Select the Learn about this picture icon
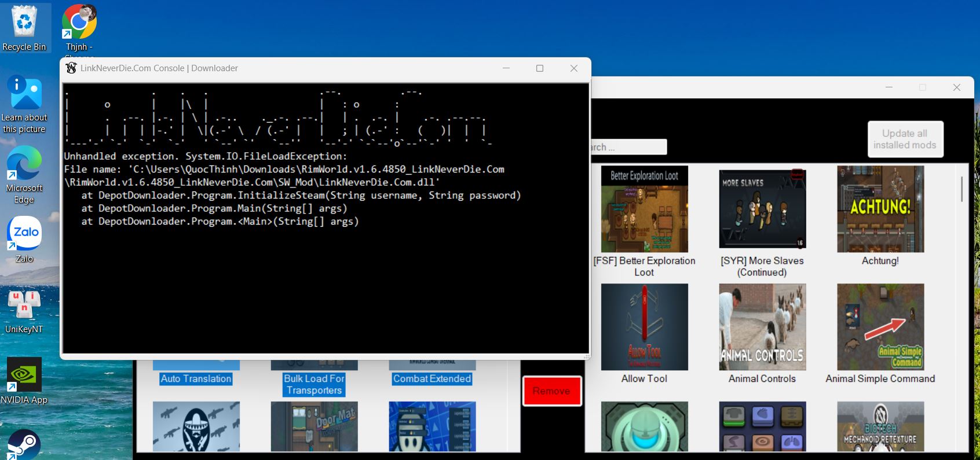The width and height of the screenshot is (980, 460). click(24, 93)
